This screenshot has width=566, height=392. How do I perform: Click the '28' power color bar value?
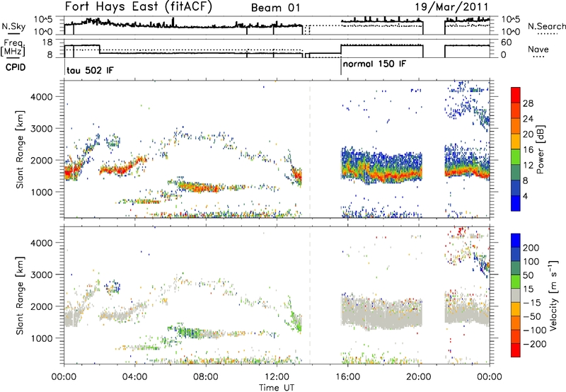pyautogui.click(x=528, y=103)
